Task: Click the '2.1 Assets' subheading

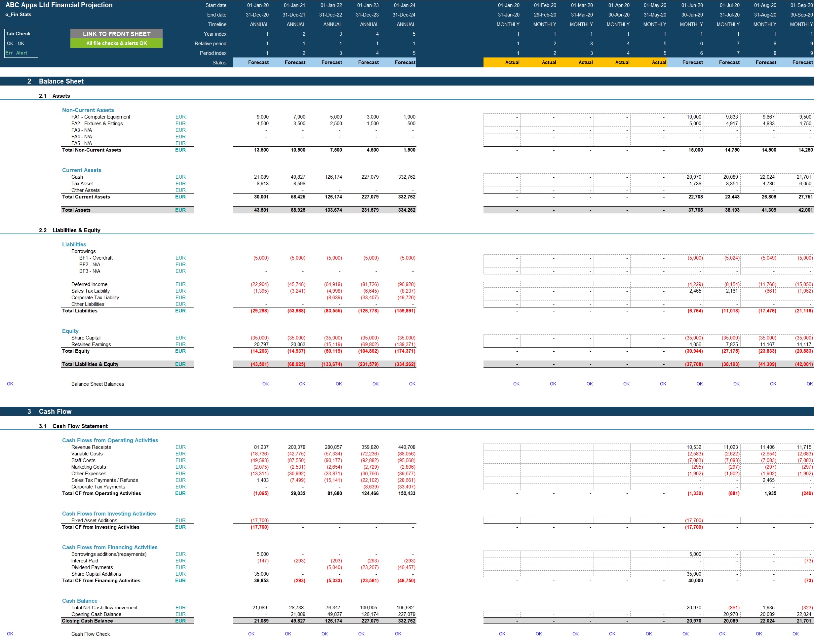Action: [x=54, y=96]
